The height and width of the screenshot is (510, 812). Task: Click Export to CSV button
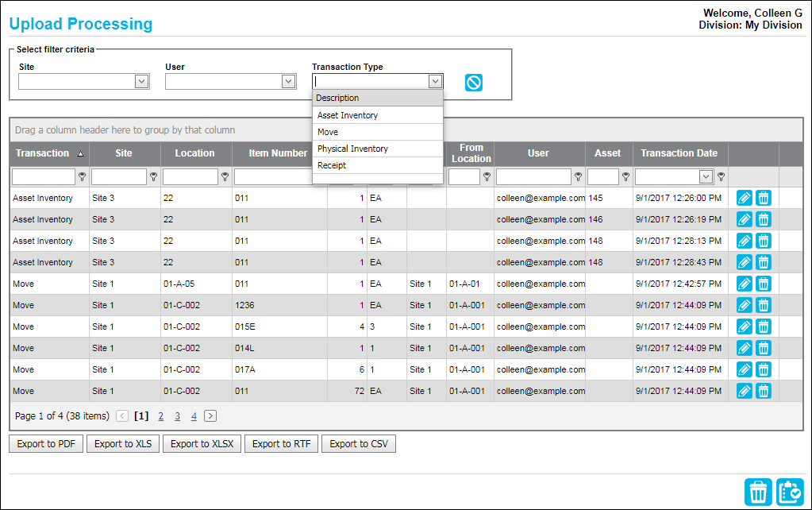(x=359, y=443)
